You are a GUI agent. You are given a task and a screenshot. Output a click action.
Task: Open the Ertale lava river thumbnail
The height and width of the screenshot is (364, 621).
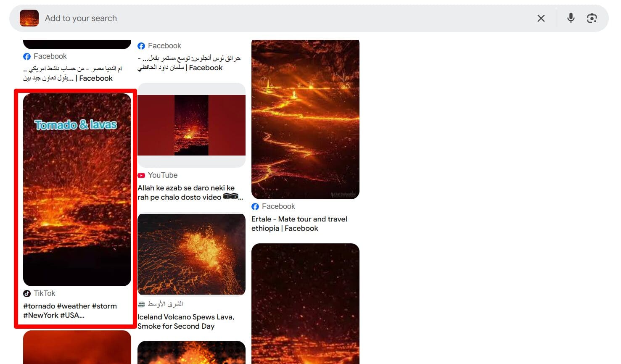pyautogui.click(x=305, y=119)
